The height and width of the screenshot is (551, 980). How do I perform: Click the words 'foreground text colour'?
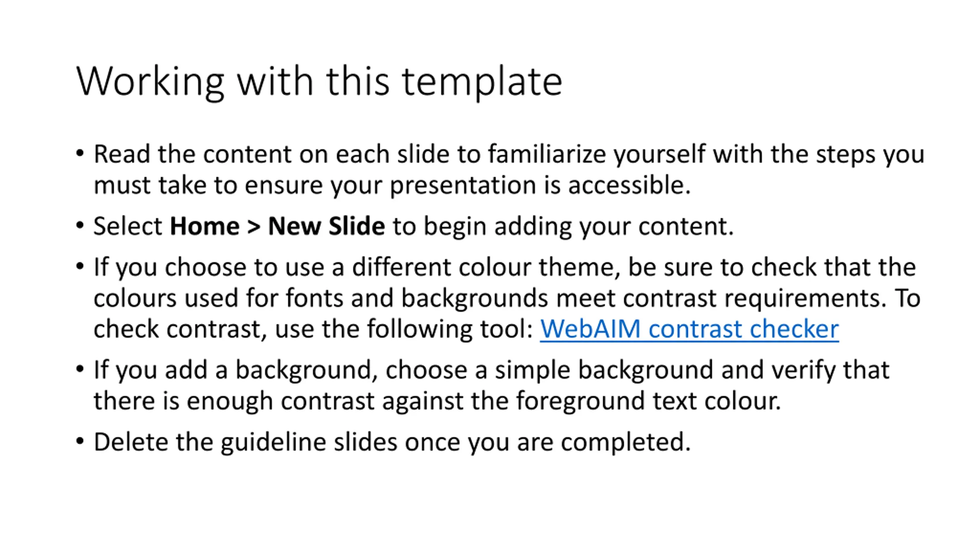point(648,401)
